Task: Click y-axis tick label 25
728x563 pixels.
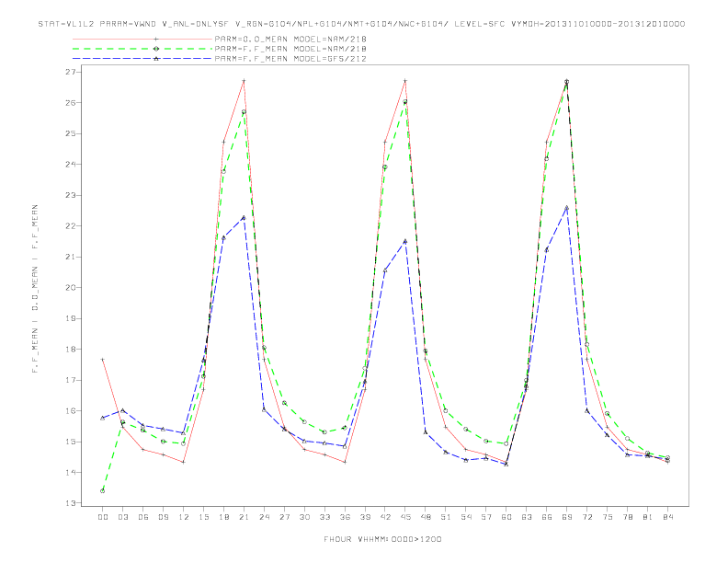Action: tap(71, 133)
